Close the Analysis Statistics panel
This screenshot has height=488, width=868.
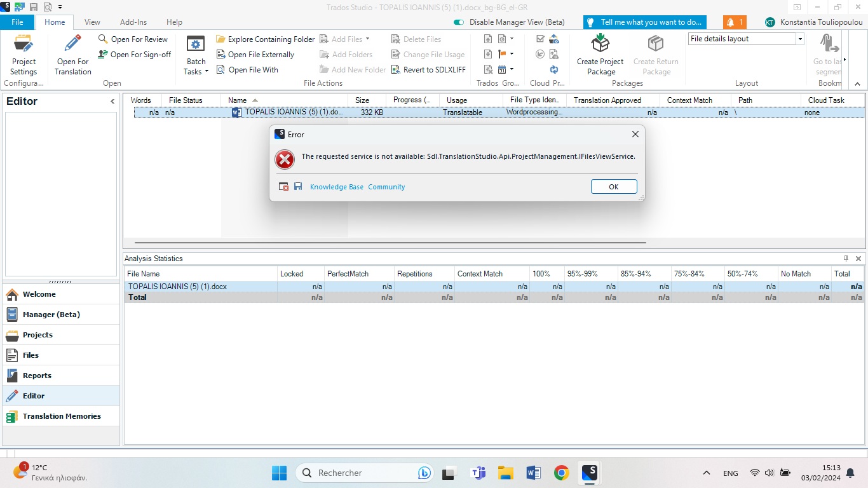(858, 259)
